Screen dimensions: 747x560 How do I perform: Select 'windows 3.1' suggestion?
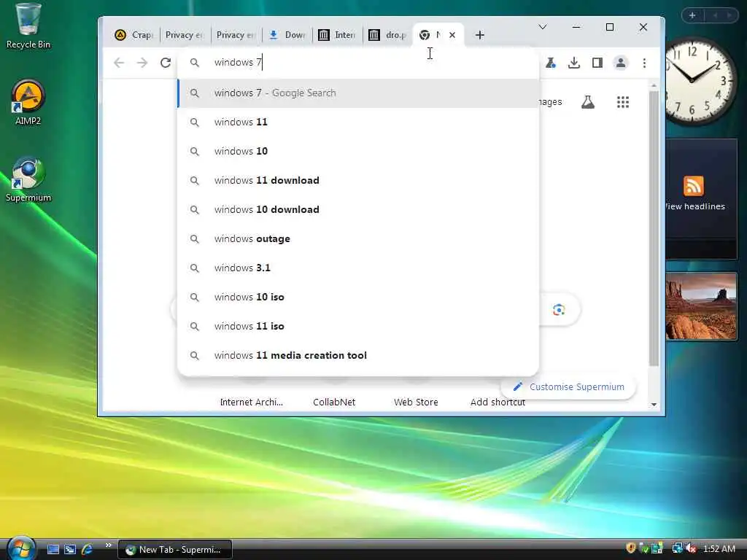[357, 268]
